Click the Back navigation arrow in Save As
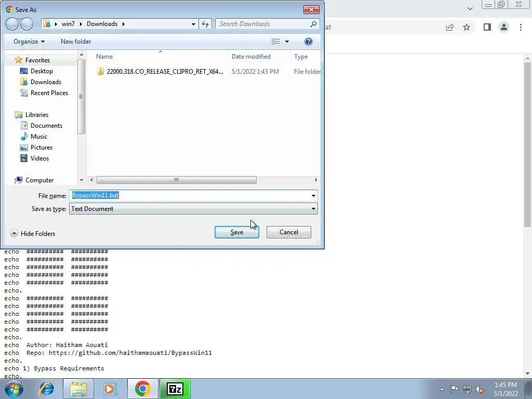 12,24
